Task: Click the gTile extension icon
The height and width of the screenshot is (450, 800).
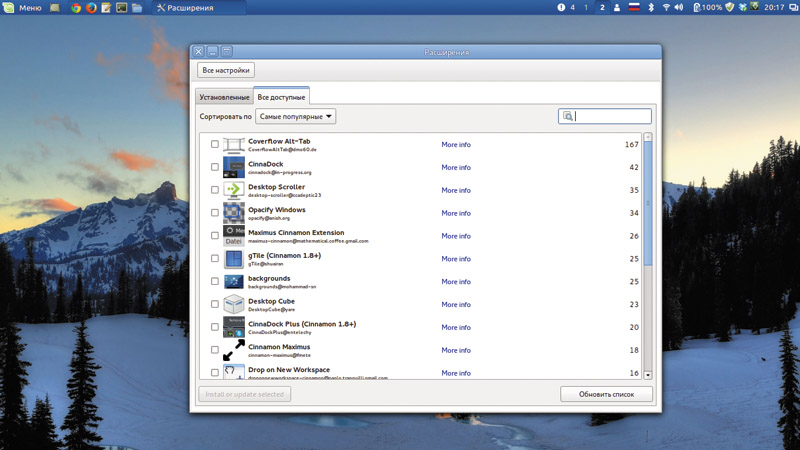Action: coord(234,259)
